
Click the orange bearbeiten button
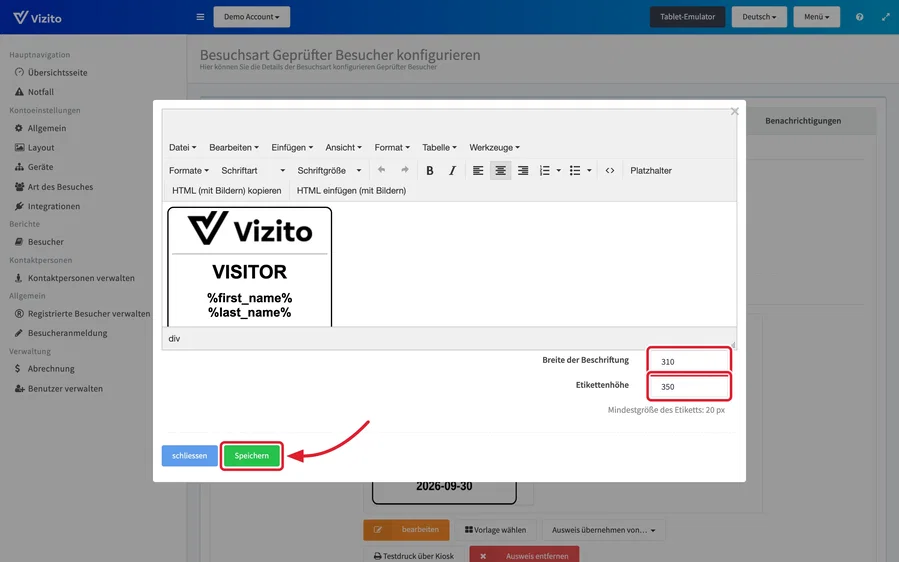point(406,530)
